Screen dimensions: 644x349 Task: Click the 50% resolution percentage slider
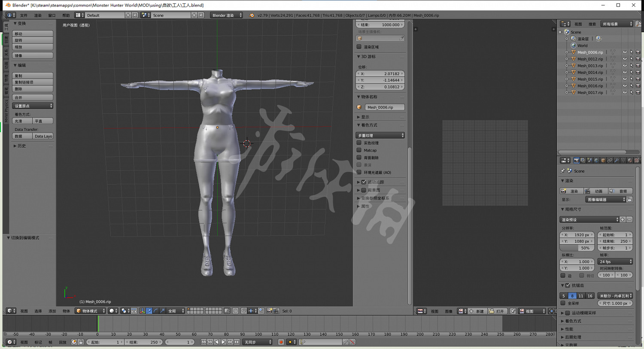(x=577, y=248)
